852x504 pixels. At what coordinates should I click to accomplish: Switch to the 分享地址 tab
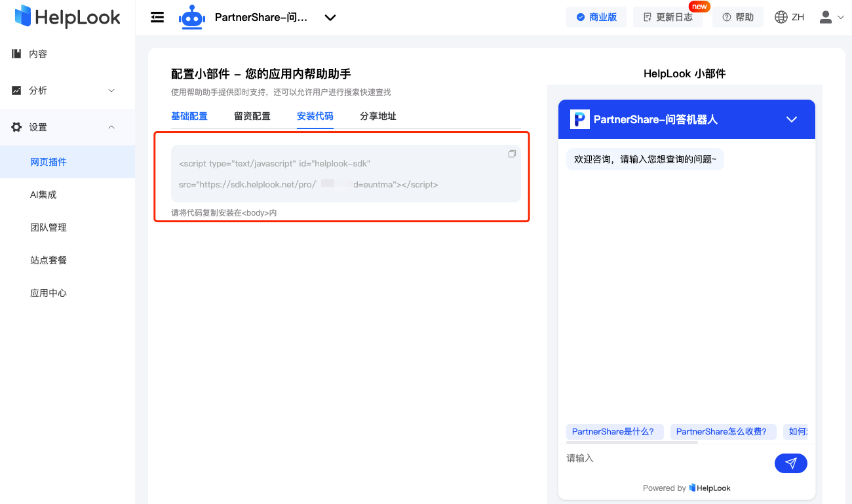pyautogui.click(x=378, y=116)
